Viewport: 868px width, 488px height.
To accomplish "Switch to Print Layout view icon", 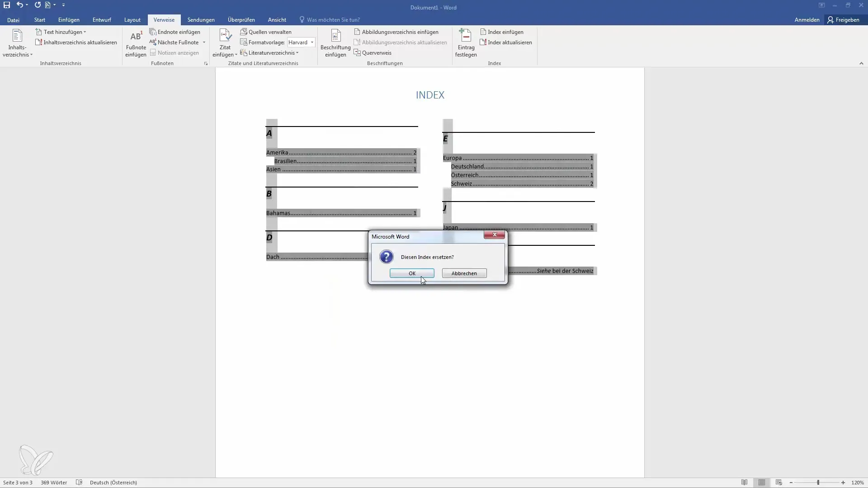I will pyautogui.click(x=762, y=483).
